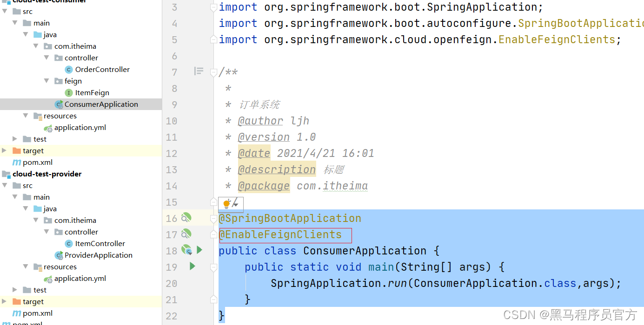Fold the main method at line 19
Viewport: 644px width, 325px height.
(x=213, y=267)
